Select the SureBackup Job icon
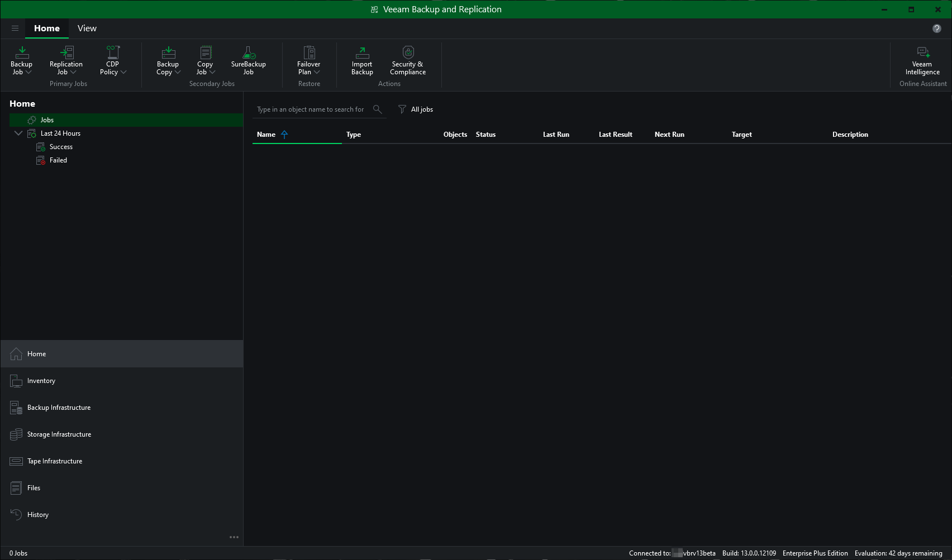952x560 pixels. [x=249, y=53]
